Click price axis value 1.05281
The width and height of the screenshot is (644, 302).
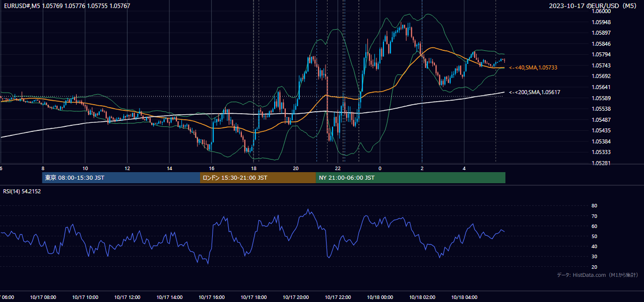(601, 163)
